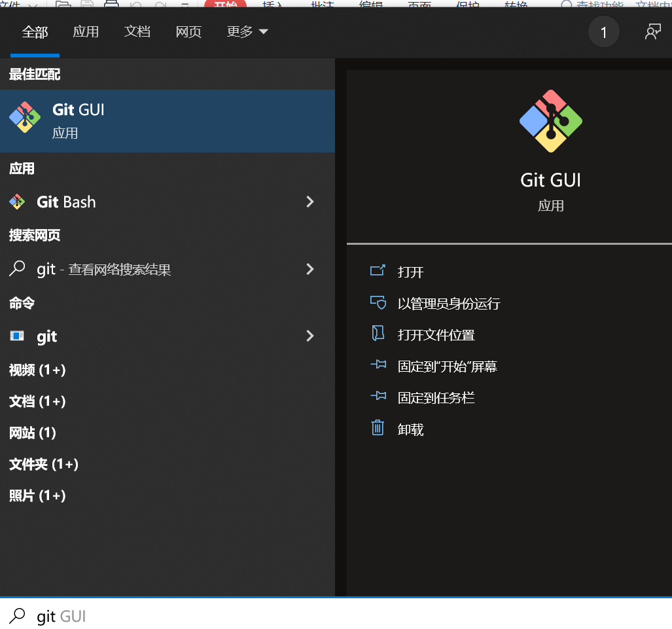Expand Git Bash options arrow

310,202
